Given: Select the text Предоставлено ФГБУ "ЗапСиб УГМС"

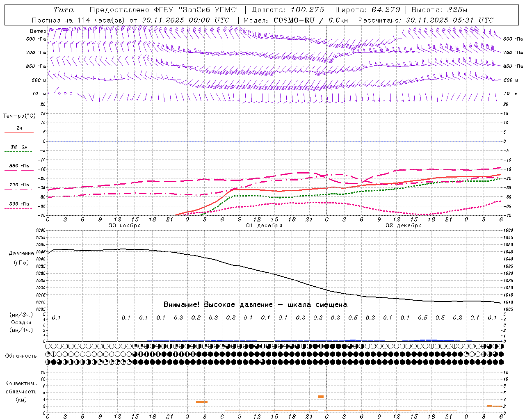Looking at the screenshot, I should click(164, 10).
